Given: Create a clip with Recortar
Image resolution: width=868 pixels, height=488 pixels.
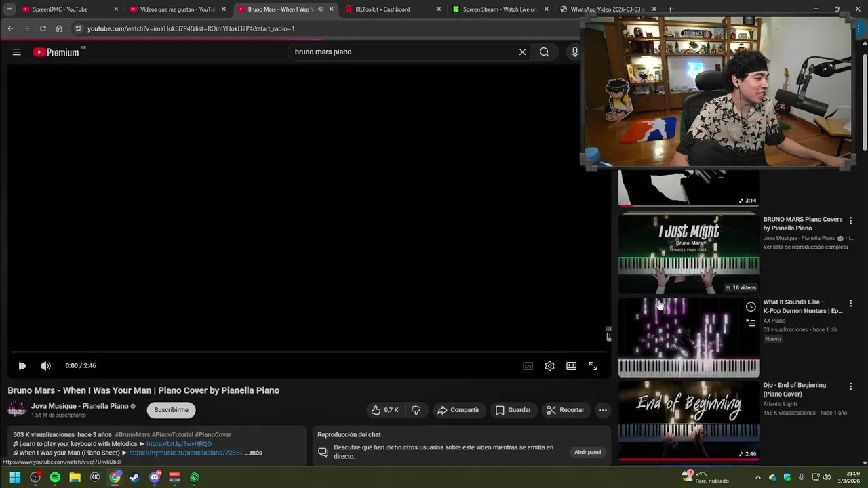Looking at the screenshot, I should pos(566,410).
